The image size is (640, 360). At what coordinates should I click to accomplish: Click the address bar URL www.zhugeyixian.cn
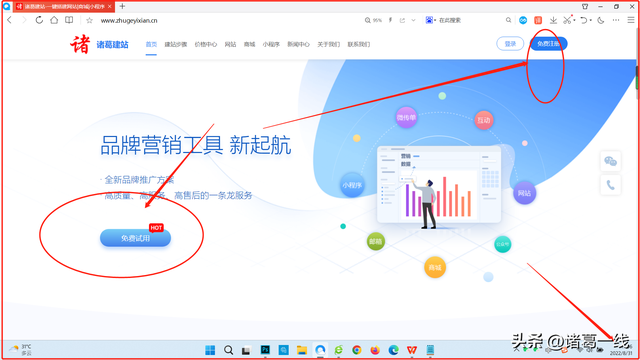129,20
